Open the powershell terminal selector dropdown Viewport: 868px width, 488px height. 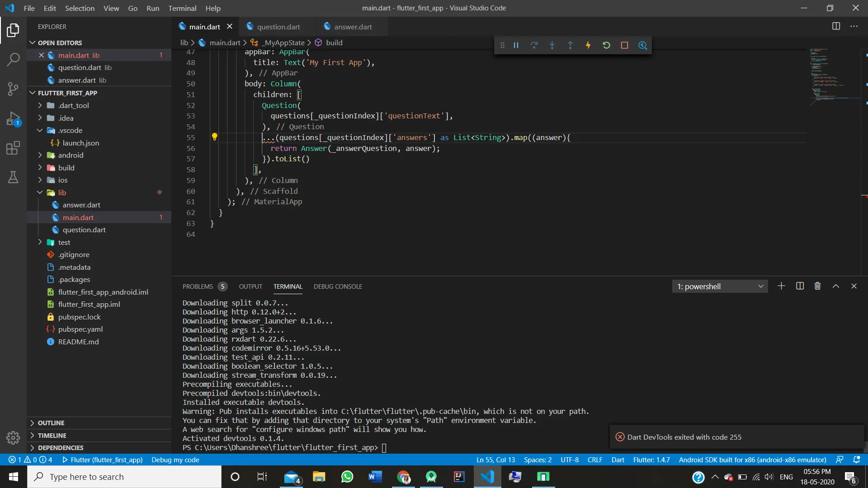pos(720,286)
